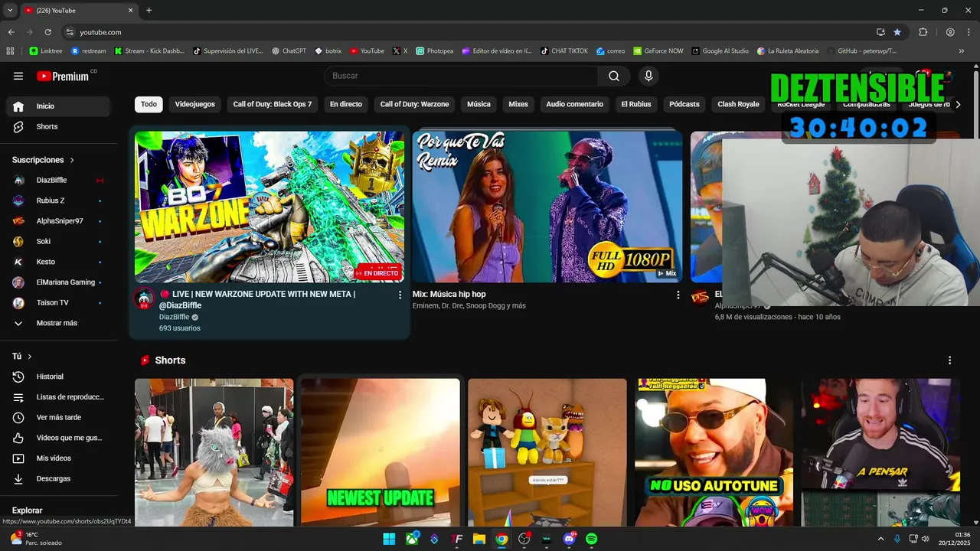Open Descargas in sidebar

58,478
